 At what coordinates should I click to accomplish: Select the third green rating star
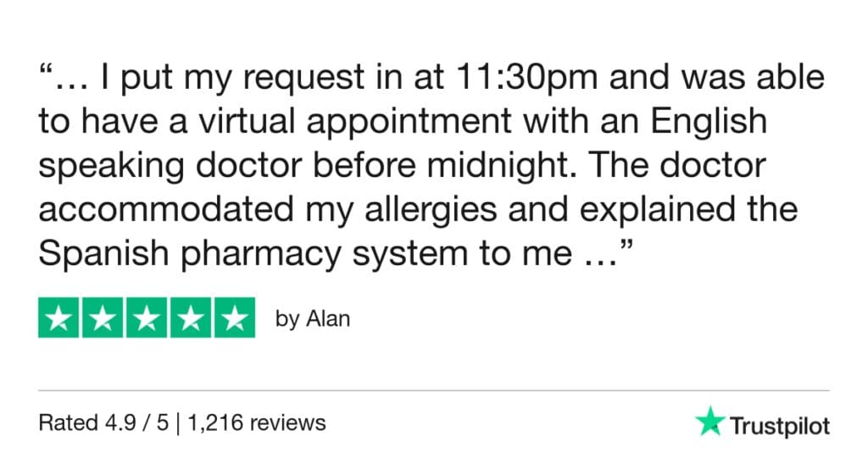(146, 318)
